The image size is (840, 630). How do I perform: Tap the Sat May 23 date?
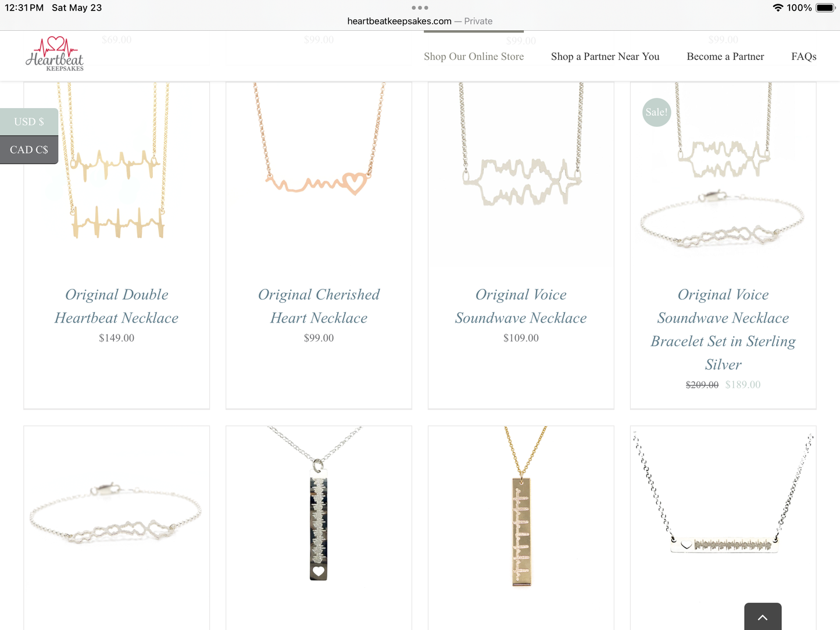coord(77,8)
